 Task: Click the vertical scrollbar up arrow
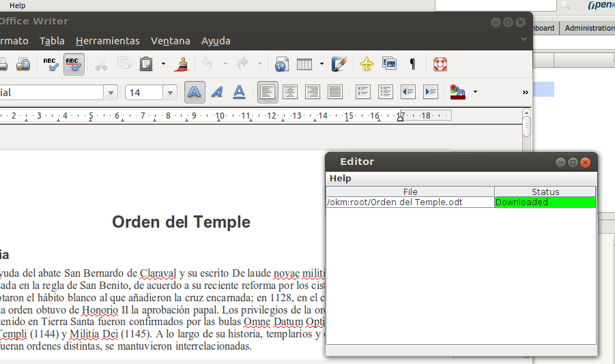[x=526, y=113]
